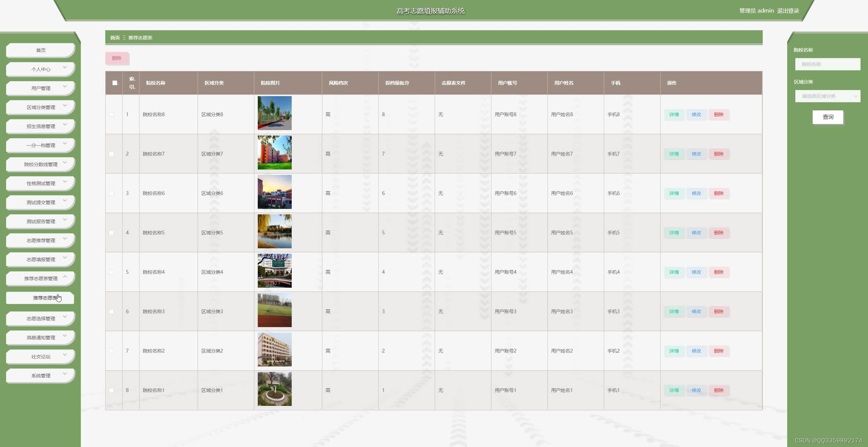Check the row checkbox for 院校名称4
This screenshot has height=447, width=868.
[x=111, y=272]
